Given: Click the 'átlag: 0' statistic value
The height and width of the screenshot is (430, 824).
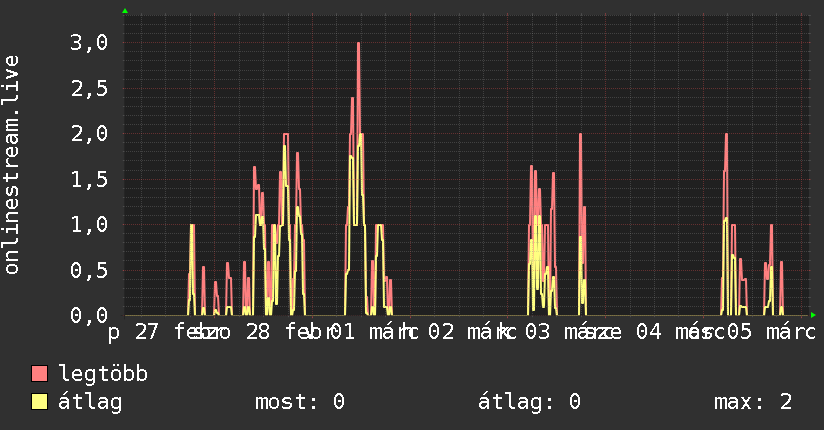Looking at the screenshot, I should pos(530,402).
